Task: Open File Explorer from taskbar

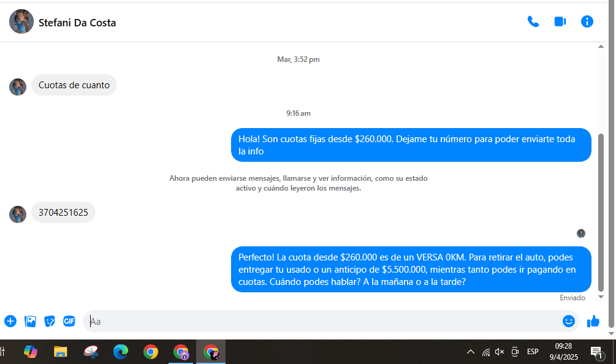Action: pyautogui.click(x=60, y=352)
